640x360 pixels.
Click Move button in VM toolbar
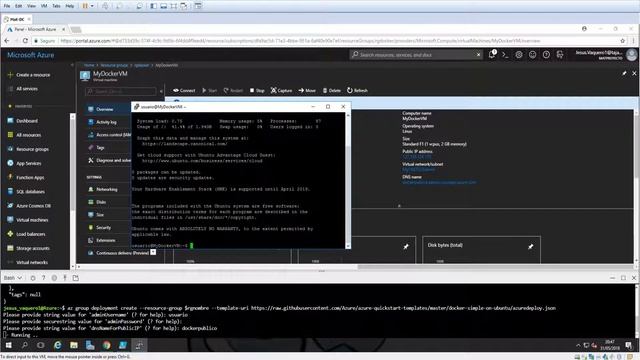[307, 90]
